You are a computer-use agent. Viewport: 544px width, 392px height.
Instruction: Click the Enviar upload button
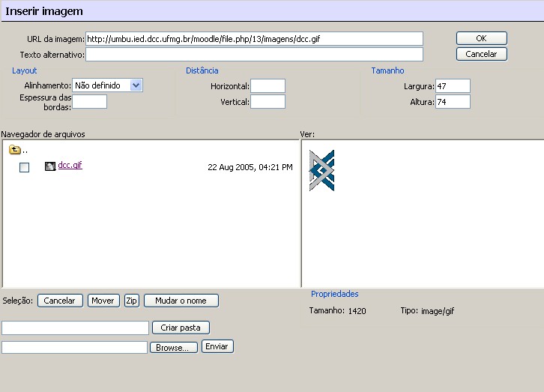(x=217, y=346)
